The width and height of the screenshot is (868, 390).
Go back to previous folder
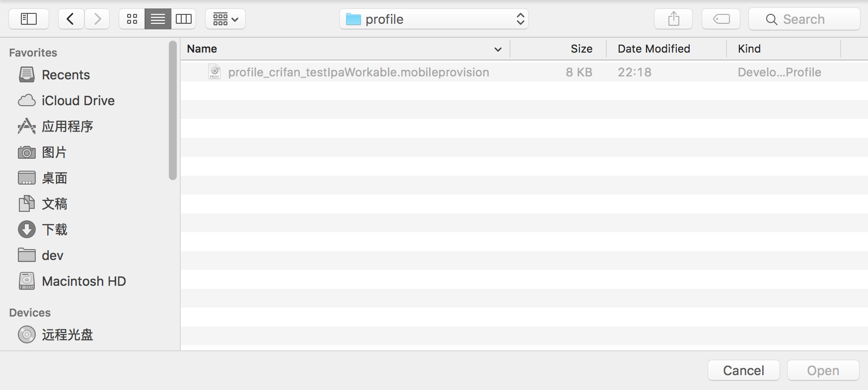click(71, 19)
